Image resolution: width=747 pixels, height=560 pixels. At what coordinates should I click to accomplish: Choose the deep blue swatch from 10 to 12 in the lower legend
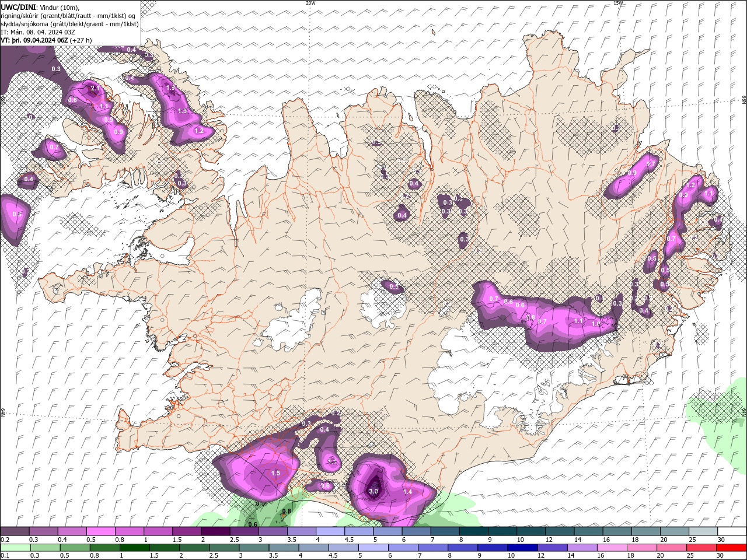point(522,548)
